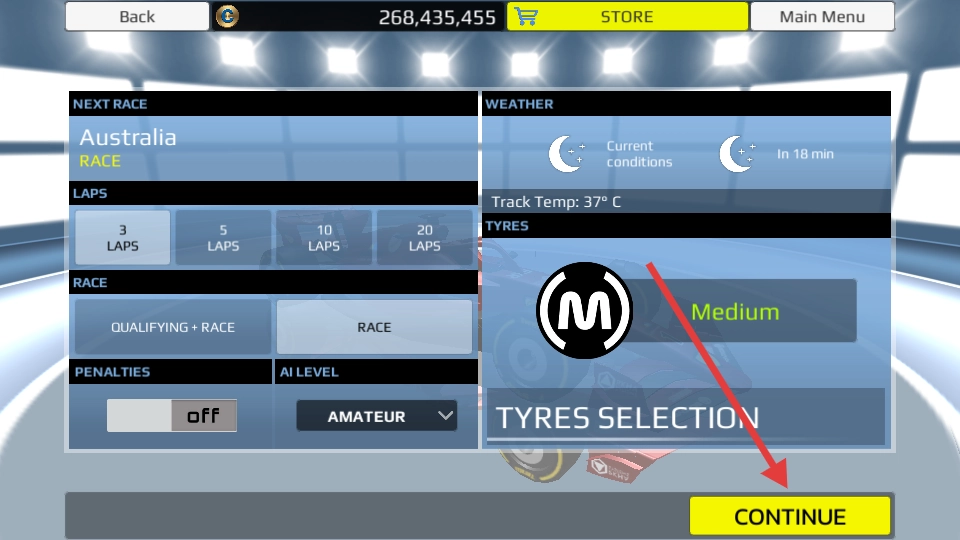Open the yellow Store button

click(628, 17)
